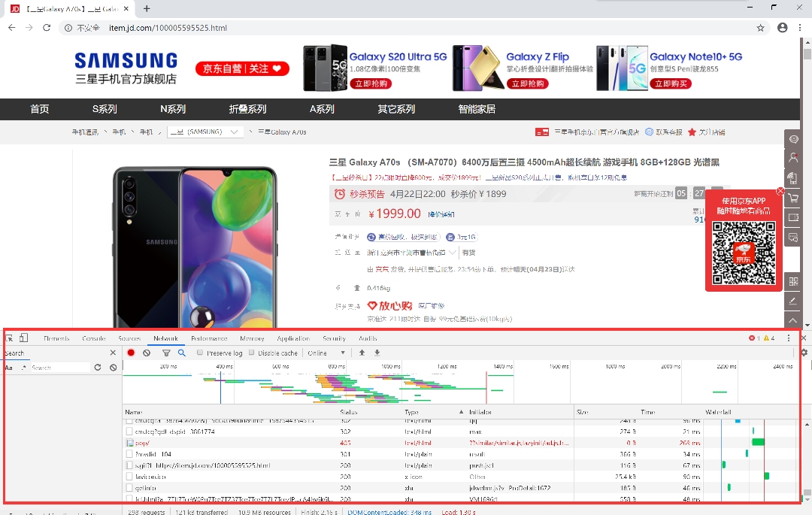Viewport: 812px width, 515px height.
Task: Refresh the DevTools search results
Action: pos(97,367)
